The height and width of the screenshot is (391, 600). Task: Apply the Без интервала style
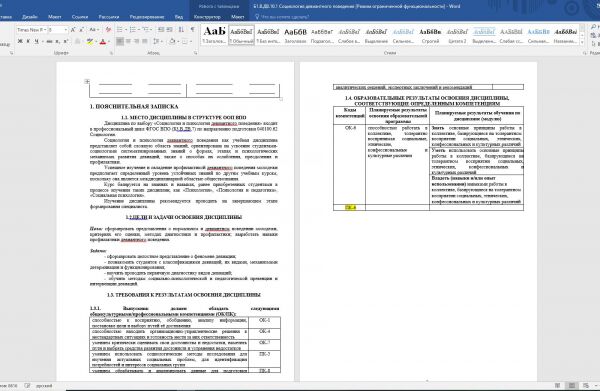(268, 35)
